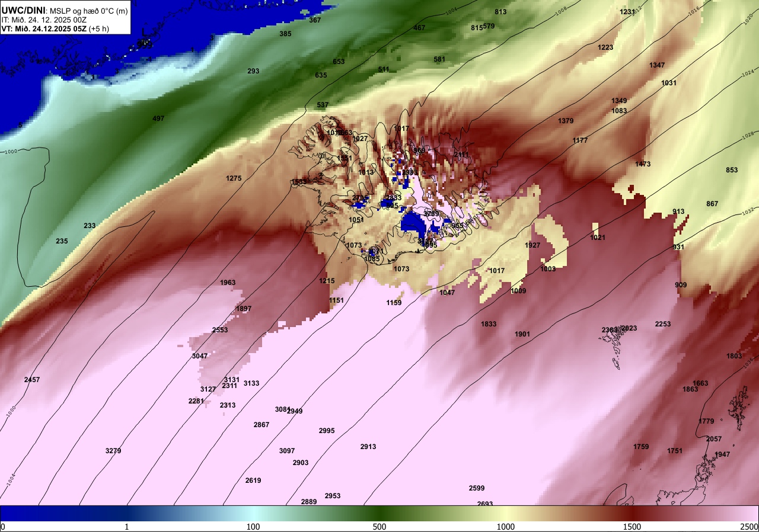Select the 653 map value
759x532 pixels.
[x=339, y=62]
